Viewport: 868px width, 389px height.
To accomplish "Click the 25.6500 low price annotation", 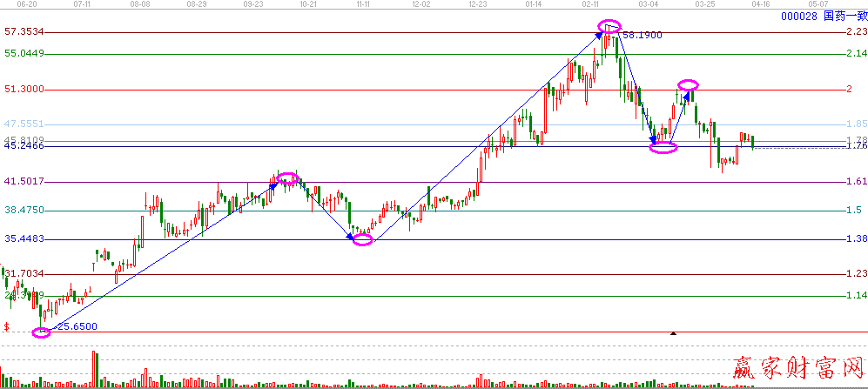I will pos(77,327).
